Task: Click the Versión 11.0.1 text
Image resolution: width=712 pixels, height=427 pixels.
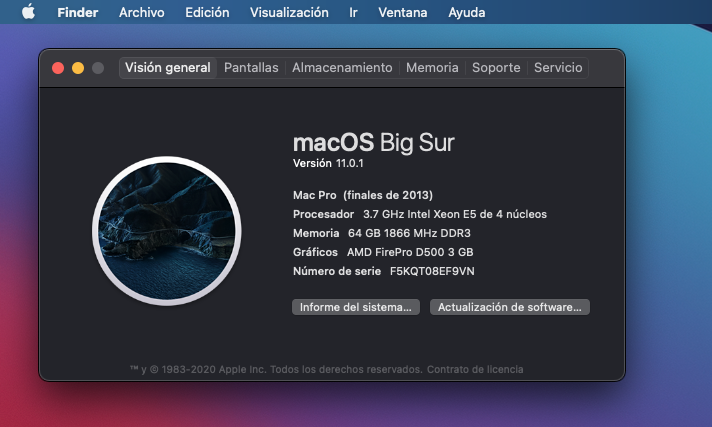Action: 328,164
